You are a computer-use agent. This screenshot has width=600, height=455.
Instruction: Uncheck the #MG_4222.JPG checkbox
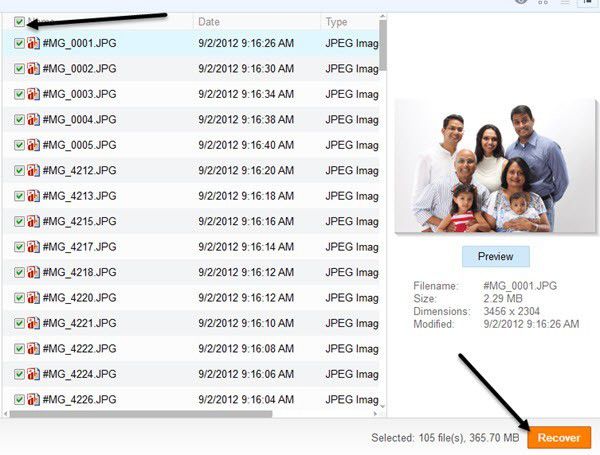(x=19, y=349)
